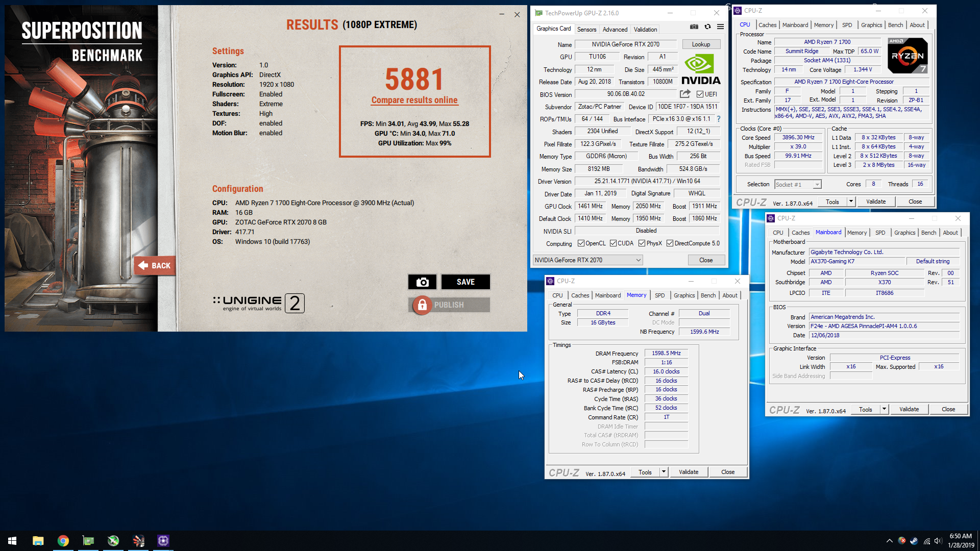
Task: Click Compare results online link
Action: pyautogui.click(x=414, y=100)
